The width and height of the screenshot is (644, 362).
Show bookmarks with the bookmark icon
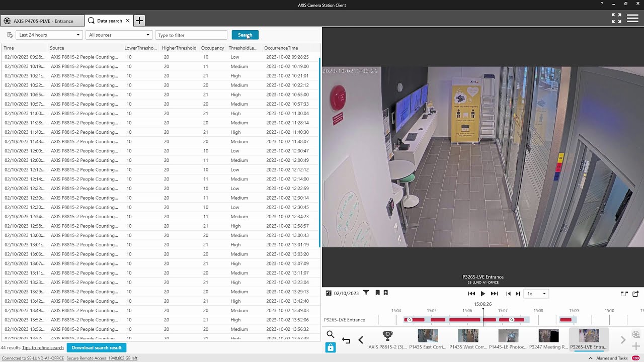point(377,293)
